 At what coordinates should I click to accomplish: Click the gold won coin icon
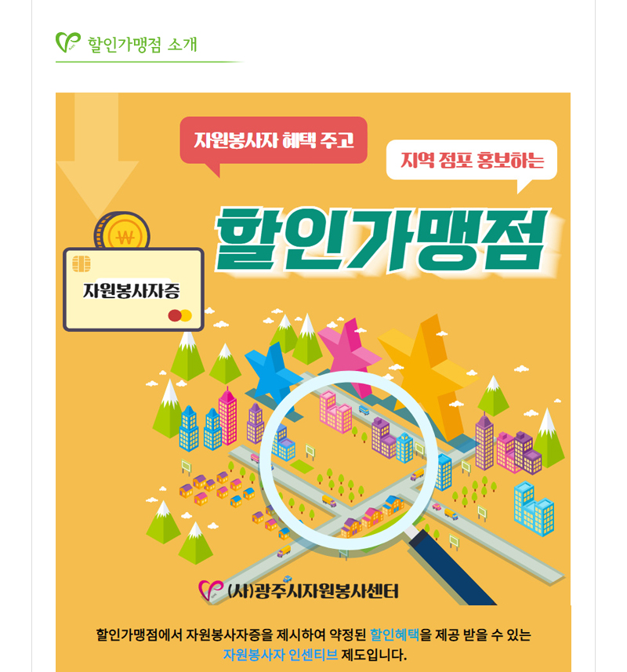pyautogui.click(x=122, y=231)
